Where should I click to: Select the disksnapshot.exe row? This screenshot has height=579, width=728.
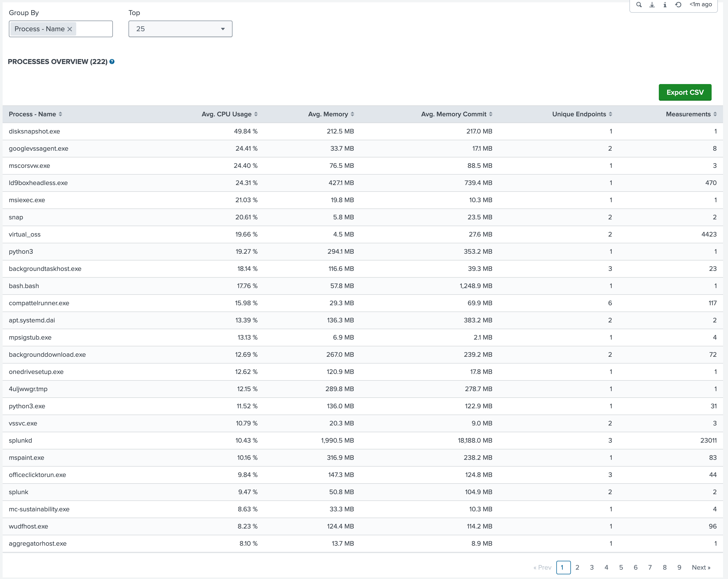(34, 131)
